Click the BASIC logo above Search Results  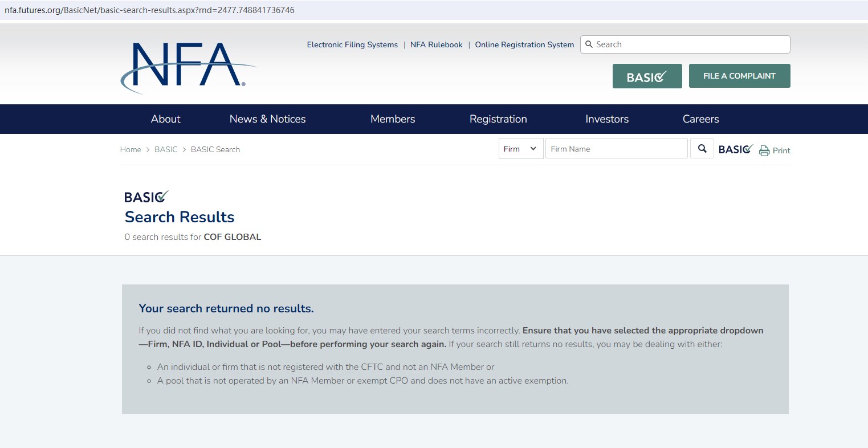(x=146, y=197)
